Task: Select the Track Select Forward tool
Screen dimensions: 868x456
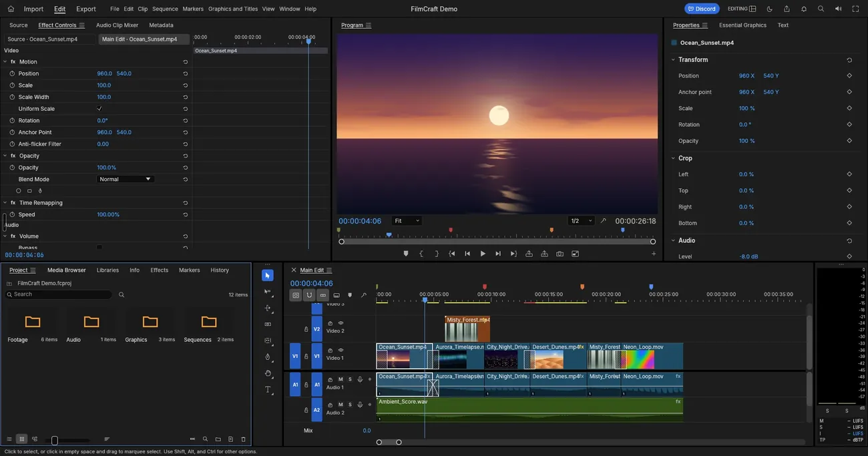Action: click(268, 292)
